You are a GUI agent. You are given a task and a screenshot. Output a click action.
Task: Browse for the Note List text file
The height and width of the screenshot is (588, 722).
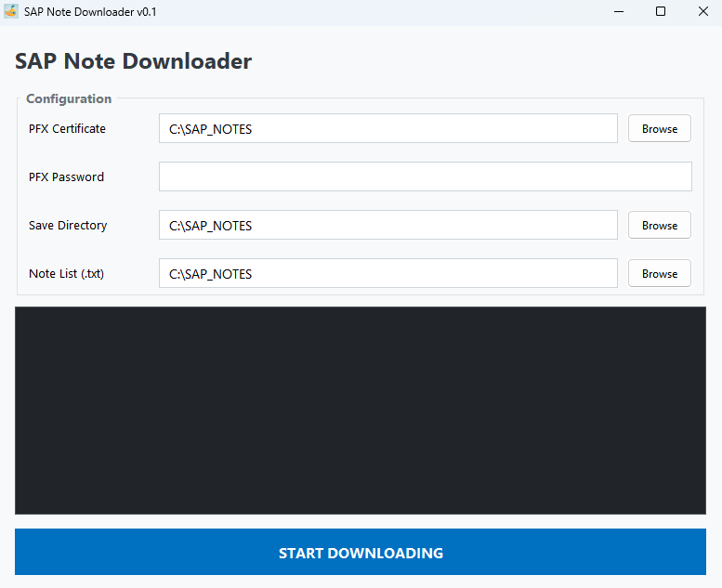click(x=660, y=273)
